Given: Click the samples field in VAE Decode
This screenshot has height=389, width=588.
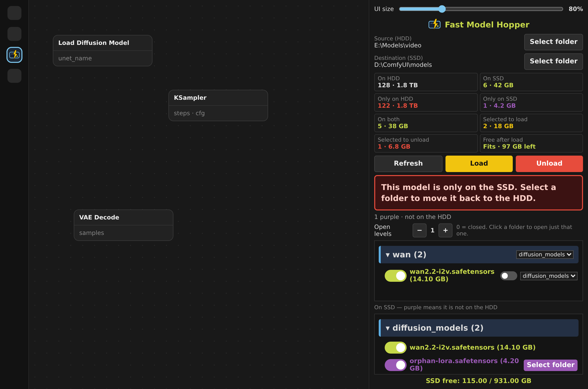Looking at the screenshot, I should [x=124, y=233].
